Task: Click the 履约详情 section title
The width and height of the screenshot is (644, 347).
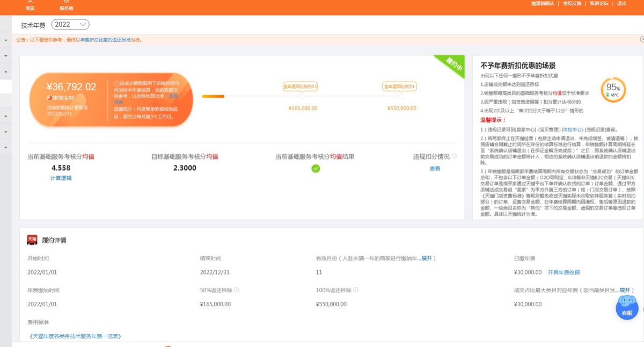Action: pos(54,240)
